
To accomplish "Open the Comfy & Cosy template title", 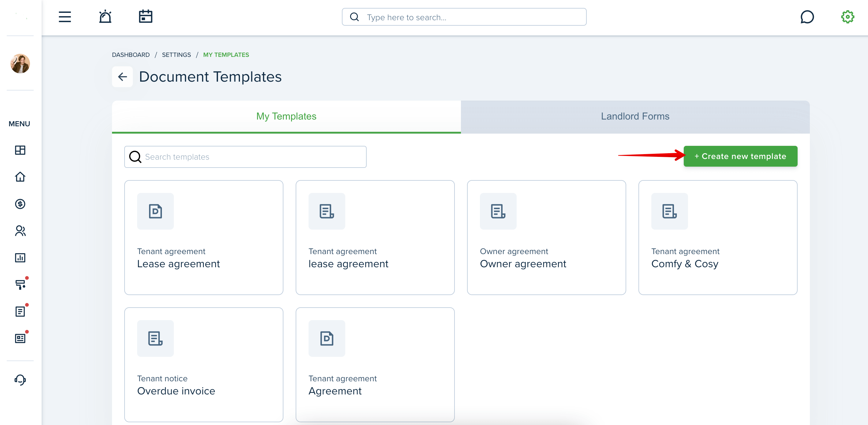I will coord(685,264).
